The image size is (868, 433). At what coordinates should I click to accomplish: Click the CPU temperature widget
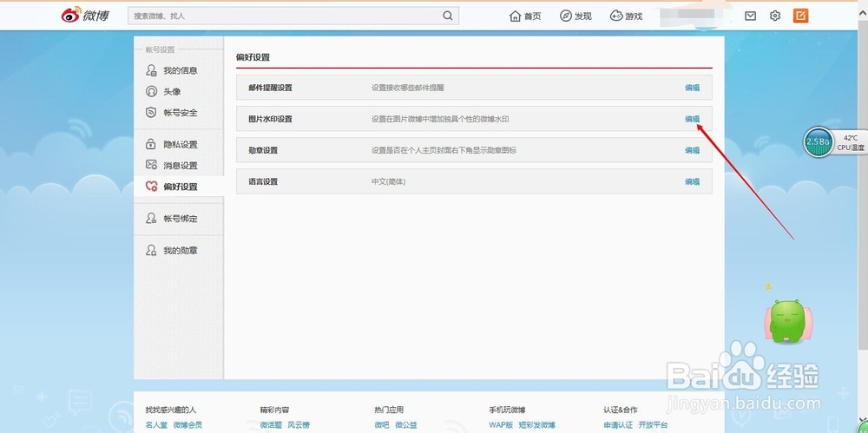pos(851,142)
